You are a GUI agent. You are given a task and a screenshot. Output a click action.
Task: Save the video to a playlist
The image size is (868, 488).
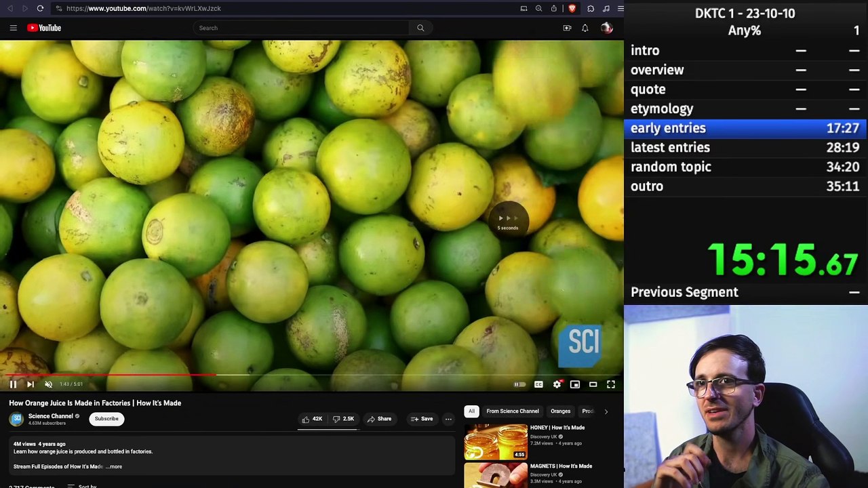click(421, 419)
